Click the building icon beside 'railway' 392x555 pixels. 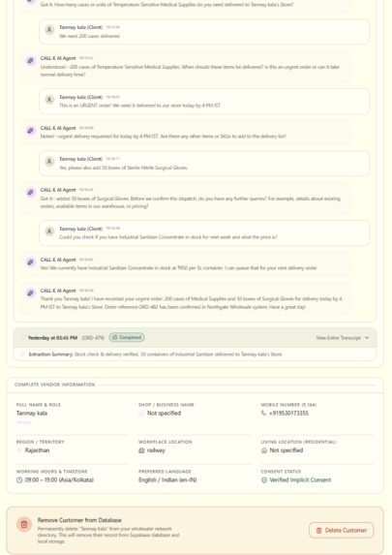pyautogui.click(x=141, y=450)
